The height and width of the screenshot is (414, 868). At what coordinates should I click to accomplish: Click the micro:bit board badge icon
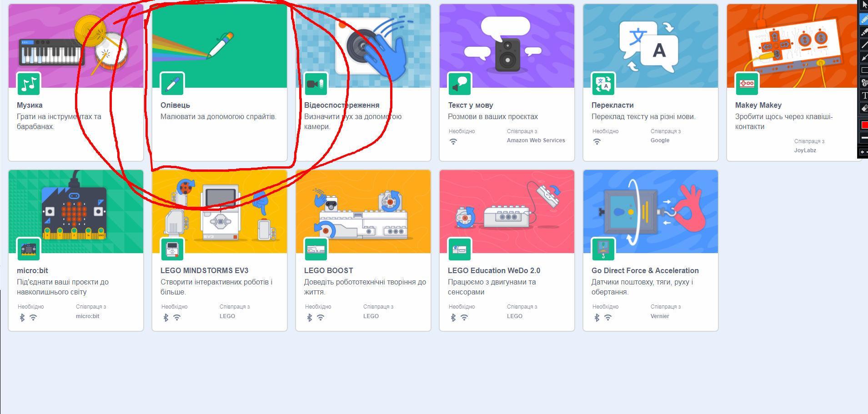pyautogui.click(x=29, y=249)
